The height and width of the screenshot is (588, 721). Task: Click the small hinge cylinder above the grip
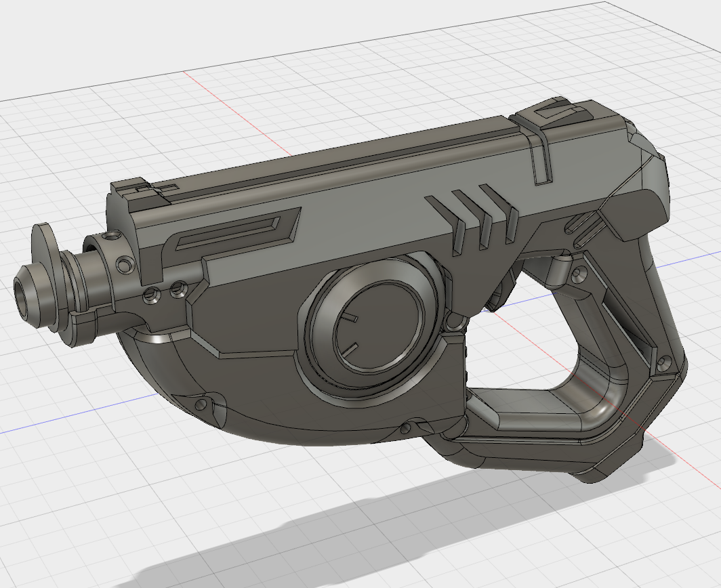559,270
